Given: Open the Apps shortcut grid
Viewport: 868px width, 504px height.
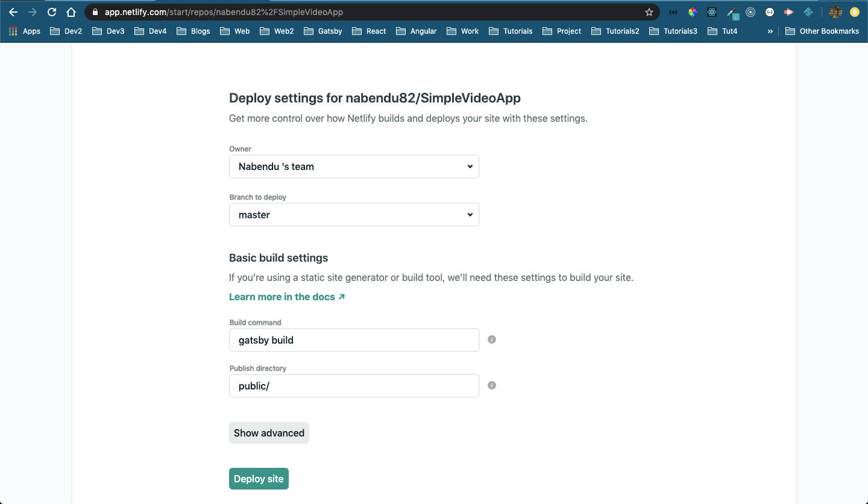Looking at the screenshot, I should click(x=24, y=31).
